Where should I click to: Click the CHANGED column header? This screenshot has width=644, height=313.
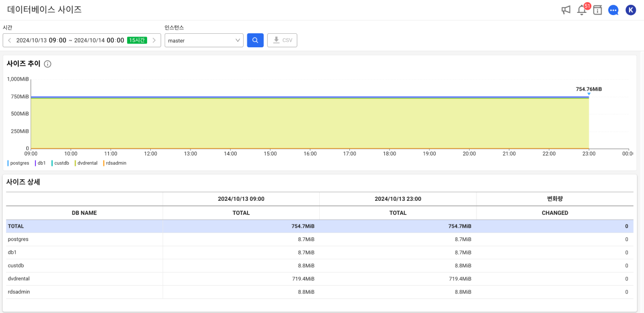pyautogui.click(x=555, y=213)
